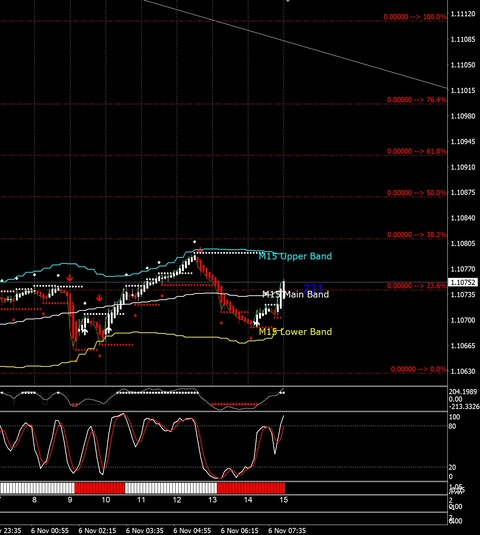Screen dimensions: 480x535
Task: Click the 1.10875 price scale value
Action: tap(463, 192)
